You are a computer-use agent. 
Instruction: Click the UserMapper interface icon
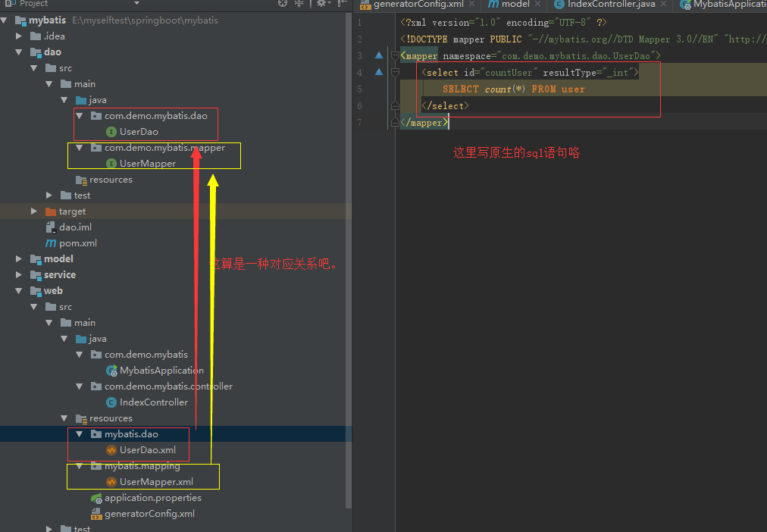coord(111,164)
